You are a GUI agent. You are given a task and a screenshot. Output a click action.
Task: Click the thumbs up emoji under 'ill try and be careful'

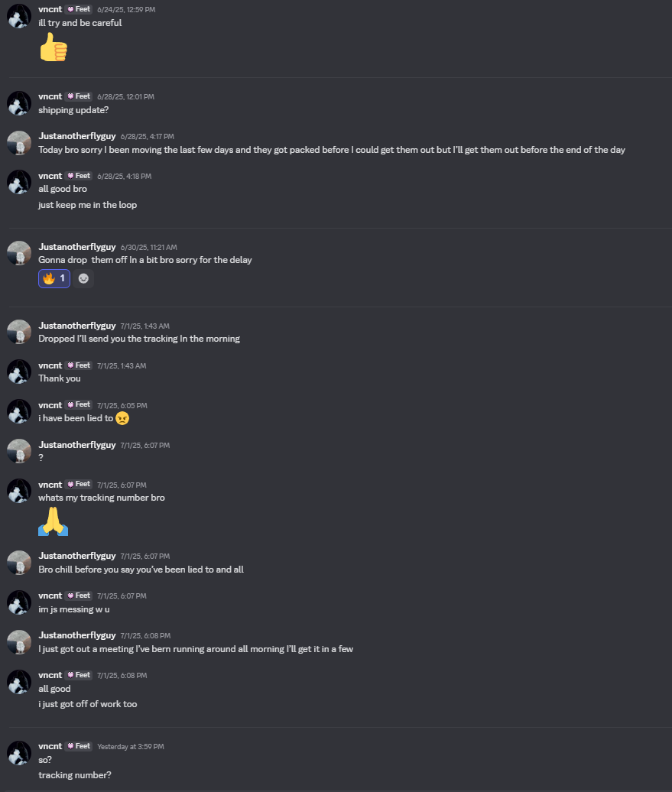click(54, 47)
